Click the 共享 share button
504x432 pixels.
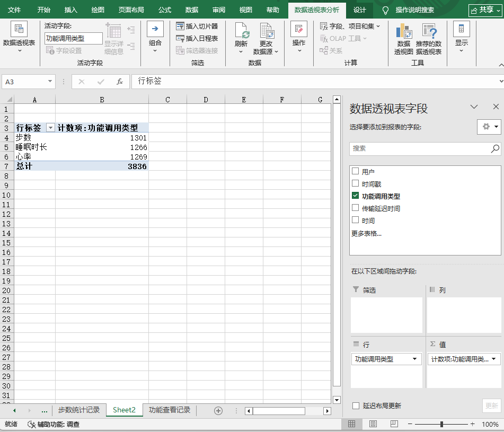coord(485,10)
